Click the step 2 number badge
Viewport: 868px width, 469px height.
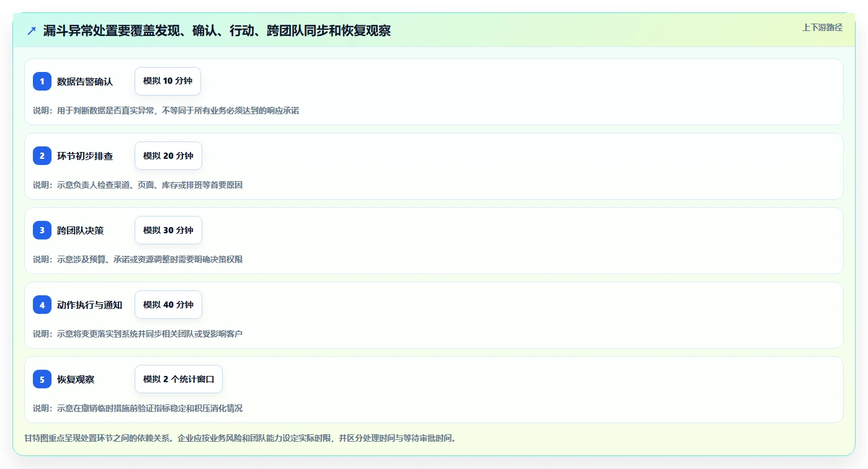pos(42,156)
